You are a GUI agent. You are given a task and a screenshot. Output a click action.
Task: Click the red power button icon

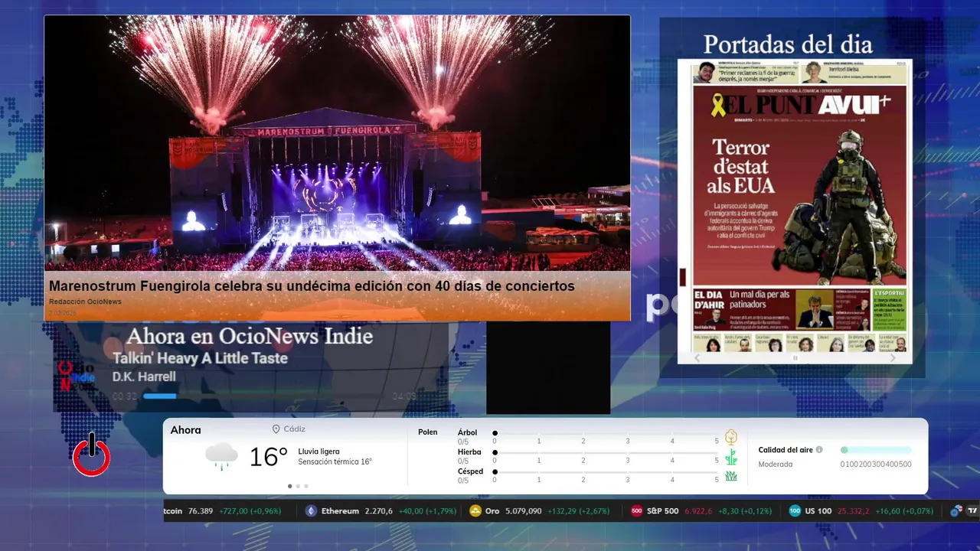click(91, 455)
